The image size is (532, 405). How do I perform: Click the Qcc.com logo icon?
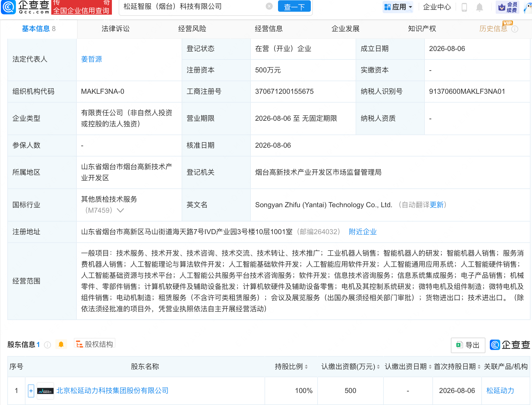pos(8,7)
